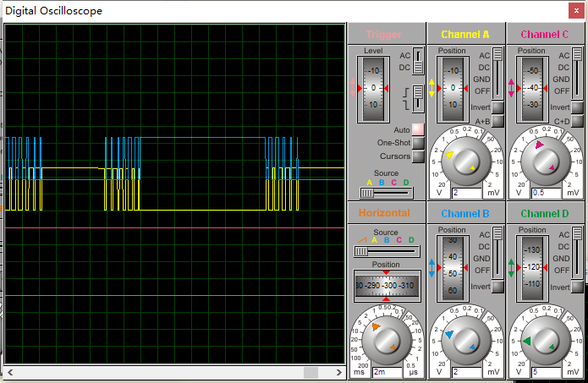Click Channel C Position thumbwheel
This screenshot has width=588, height=383.
(532, 89)
